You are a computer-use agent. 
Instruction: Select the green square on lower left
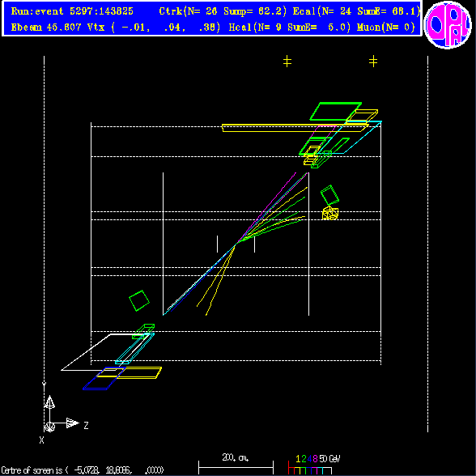click(x=139, y=300)
